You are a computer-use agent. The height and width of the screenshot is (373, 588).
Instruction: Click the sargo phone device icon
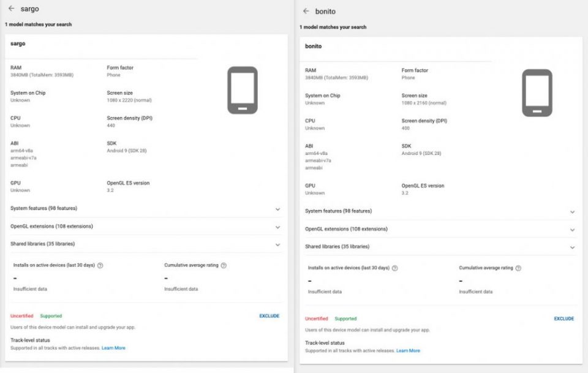click(x=243, y=90)
